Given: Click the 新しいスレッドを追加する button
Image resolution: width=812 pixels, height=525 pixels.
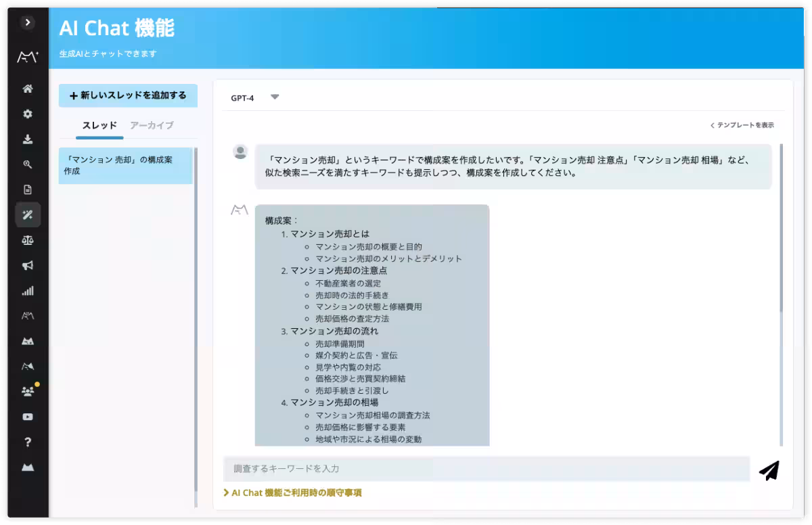Looking at the screenshot, I should coord(128,95).
